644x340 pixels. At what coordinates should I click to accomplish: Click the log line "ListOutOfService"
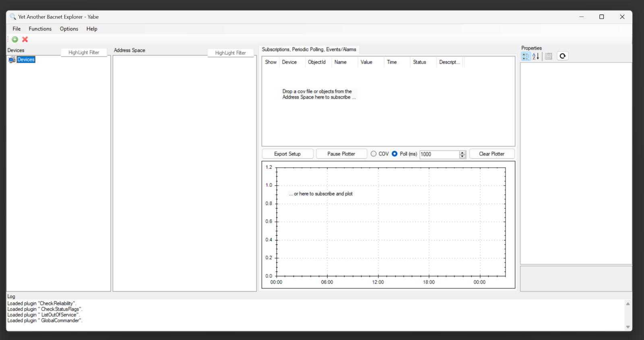point(43,315)
